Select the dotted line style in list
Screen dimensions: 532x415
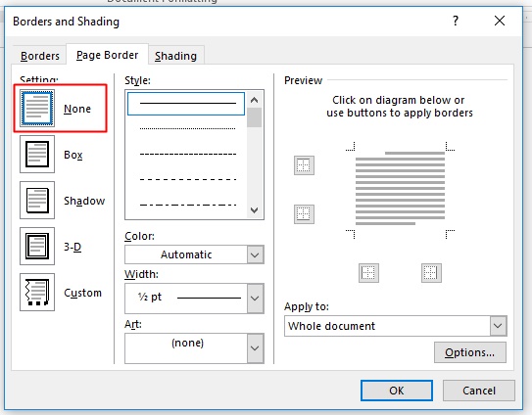(188, 129)
